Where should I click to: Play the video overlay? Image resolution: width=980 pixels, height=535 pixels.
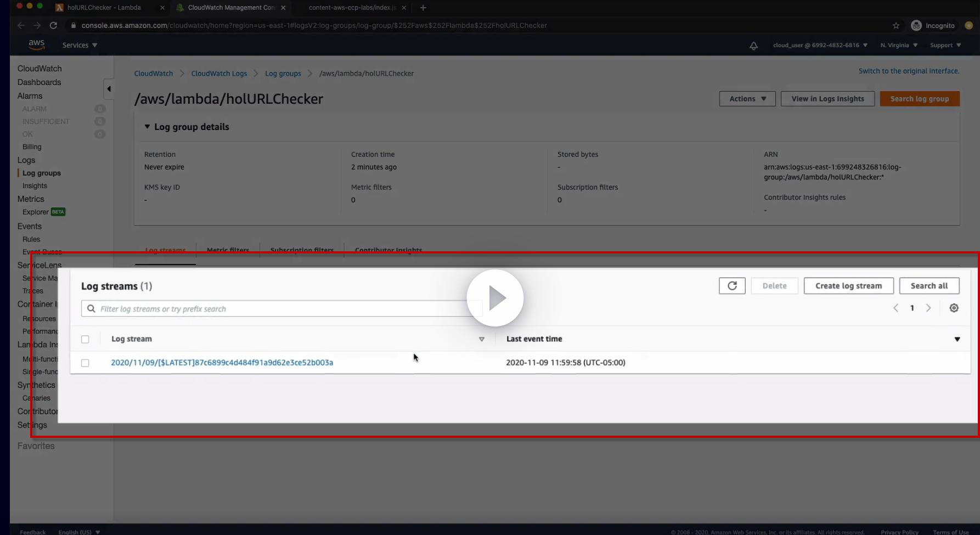click(495, 298)
